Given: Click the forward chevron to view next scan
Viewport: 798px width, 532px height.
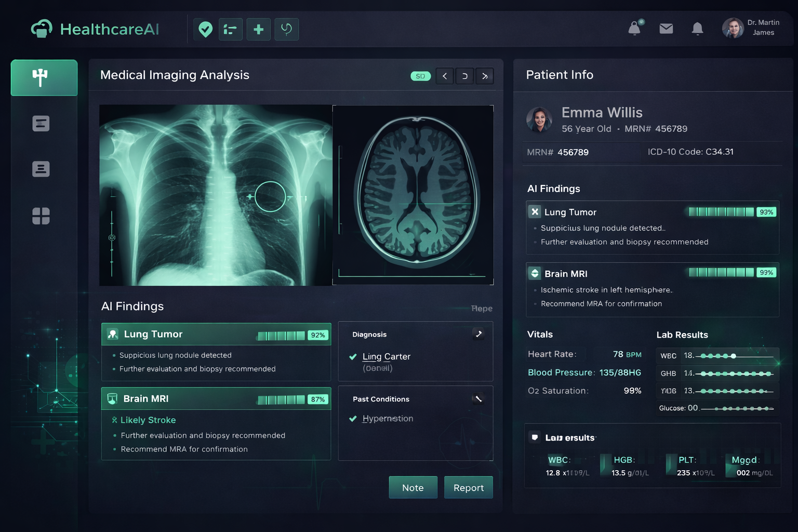Looking at the screenshot, I should pos(484,76).
